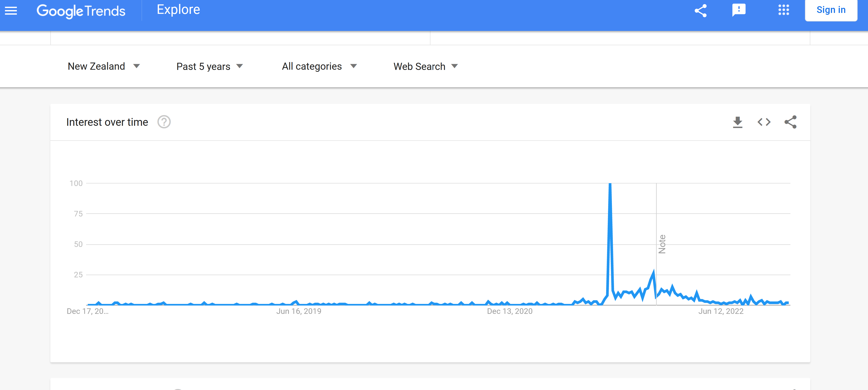The height and width of the screenshot is (390, 868).
Task: Open the send feedback icon
Action: pyautogui.click(x=739, y=10)
